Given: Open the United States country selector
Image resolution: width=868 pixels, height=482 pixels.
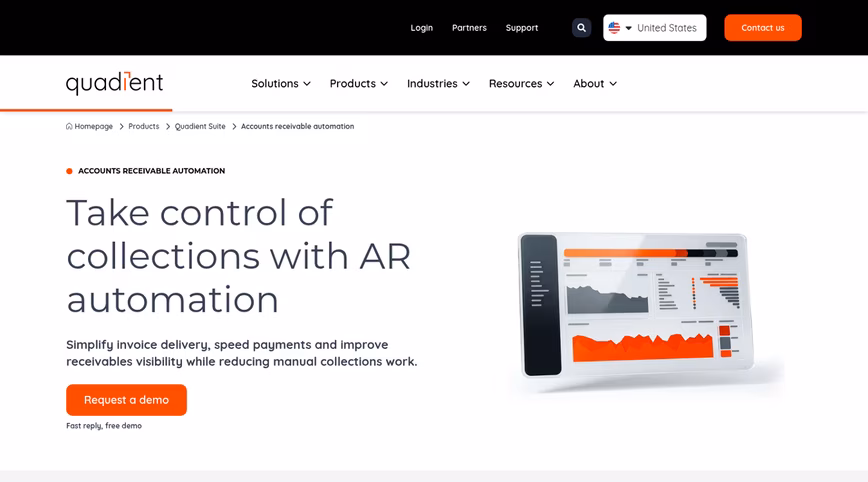Looking at the screenshot, I should pos(654,28).
